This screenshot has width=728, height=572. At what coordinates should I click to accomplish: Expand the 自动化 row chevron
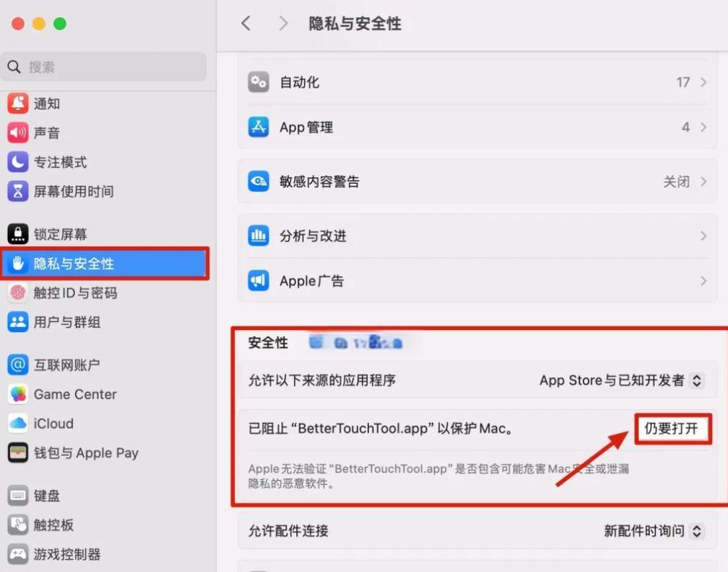pyautogui.click(x=703, y=83)
